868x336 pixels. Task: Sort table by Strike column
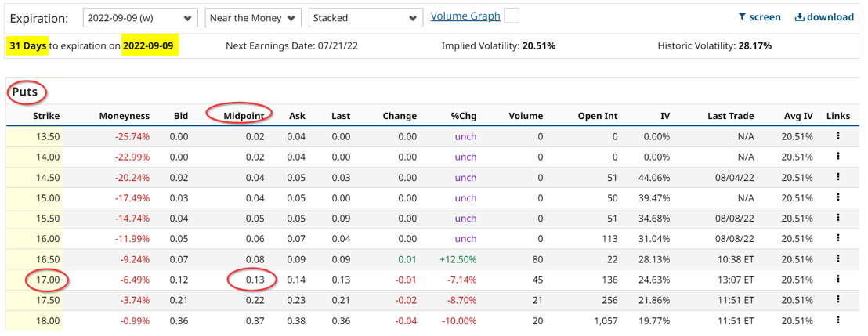(46, 116)
